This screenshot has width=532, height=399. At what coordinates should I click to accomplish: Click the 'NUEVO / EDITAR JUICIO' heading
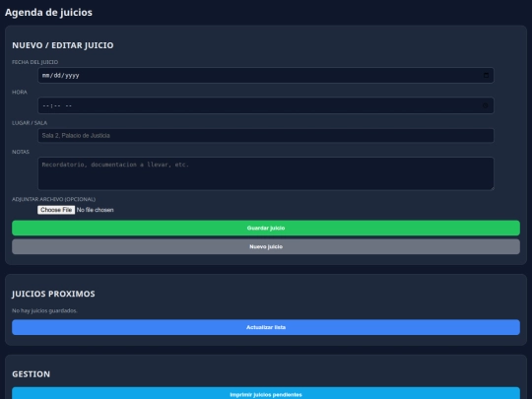[63, 45]
